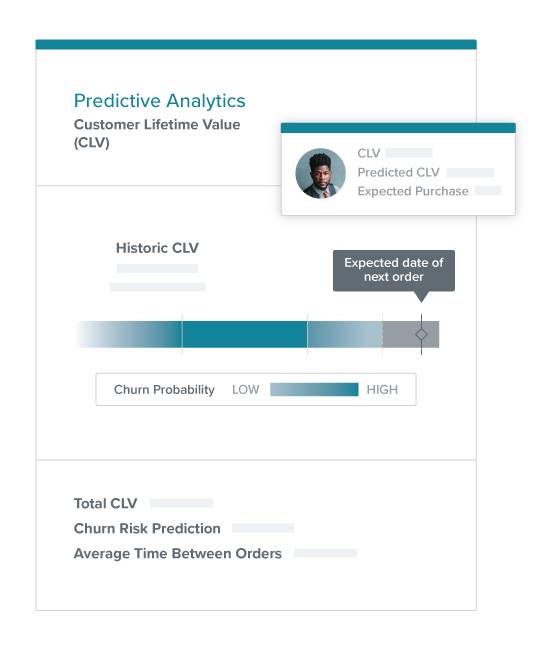Screen dimensions: 550x650
Task: Click the teal-to-light third segment of CLV bar
Action: 345,334
